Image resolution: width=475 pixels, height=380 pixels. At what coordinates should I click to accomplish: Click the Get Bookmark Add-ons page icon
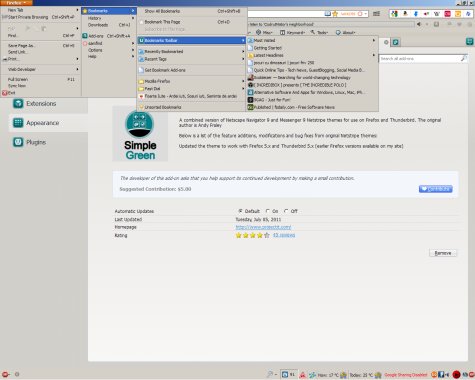[x=141, y=70]
